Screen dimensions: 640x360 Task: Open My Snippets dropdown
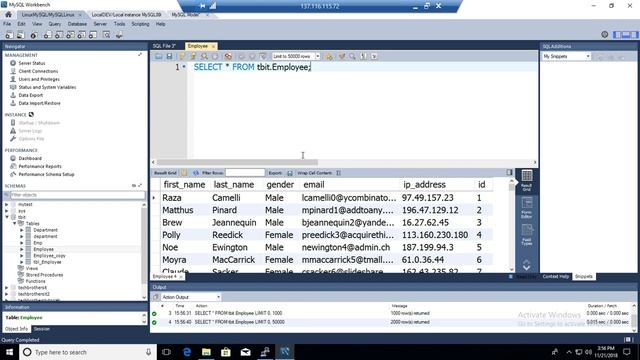[x=566, y=56]
